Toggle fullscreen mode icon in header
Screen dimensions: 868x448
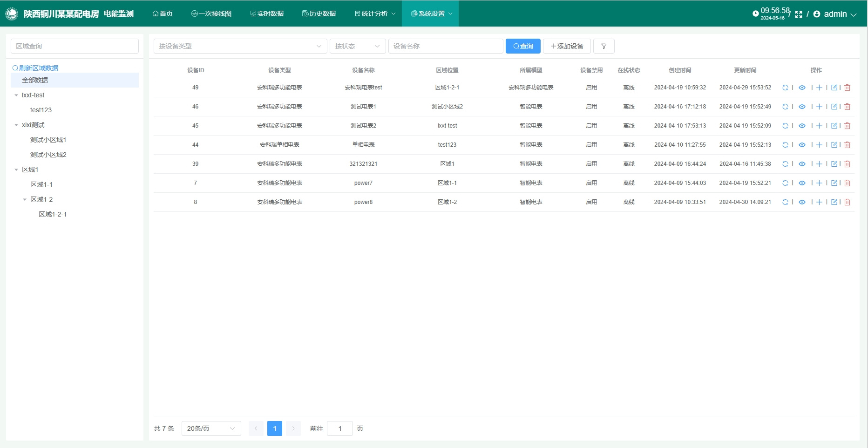coord(799,14)
